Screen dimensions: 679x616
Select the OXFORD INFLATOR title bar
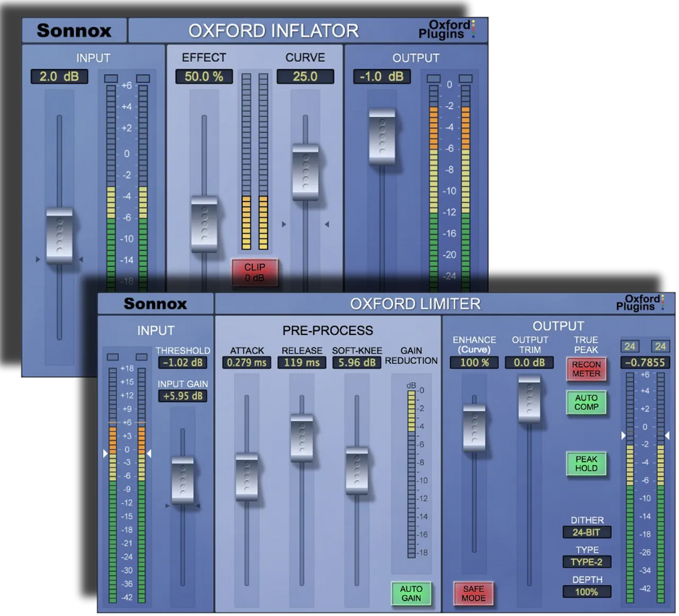274,31
